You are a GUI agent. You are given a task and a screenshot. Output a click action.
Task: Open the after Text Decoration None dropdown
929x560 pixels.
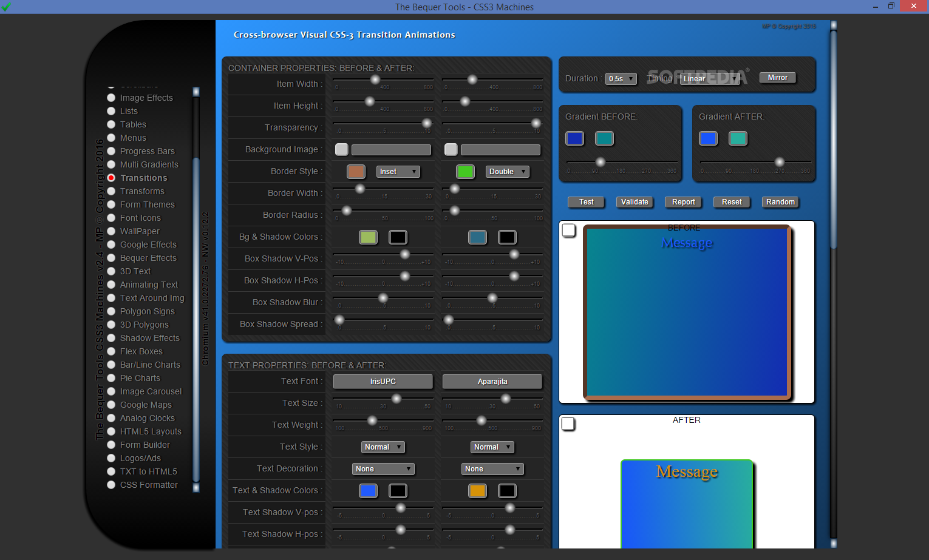coord(492,469)
